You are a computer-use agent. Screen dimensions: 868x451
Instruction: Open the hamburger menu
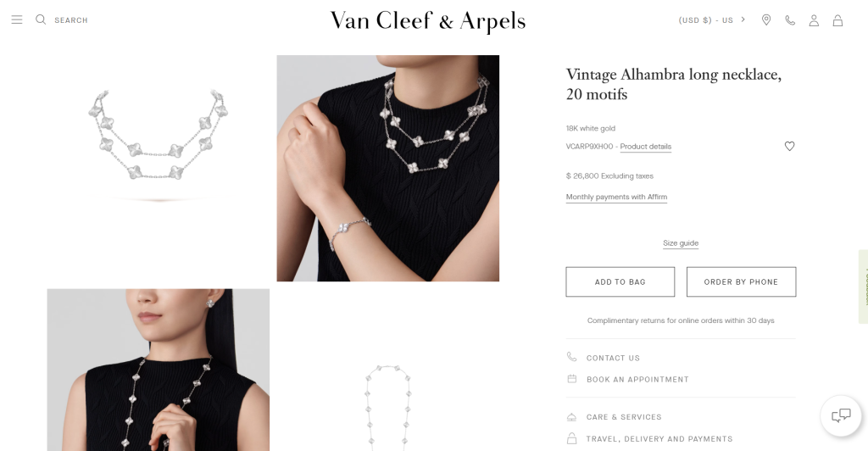(17, 19)
